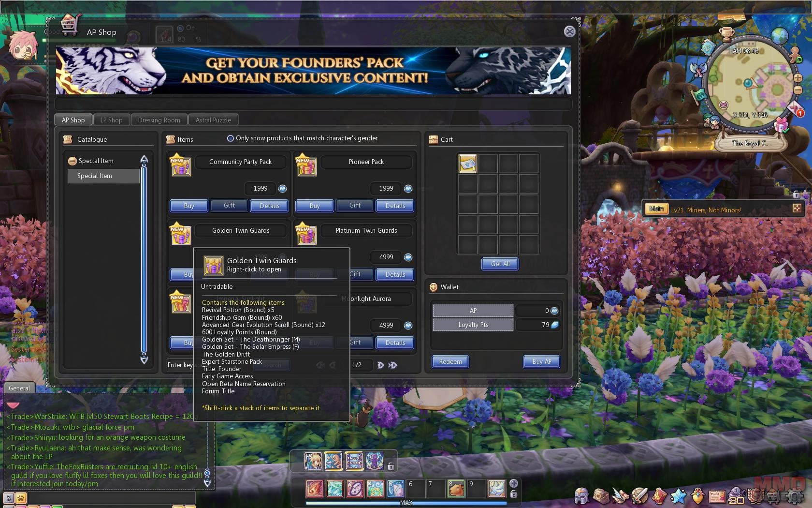Close the AP Shop window
The height and width of the screenshot is (508, 812).
tap(570, 31)
